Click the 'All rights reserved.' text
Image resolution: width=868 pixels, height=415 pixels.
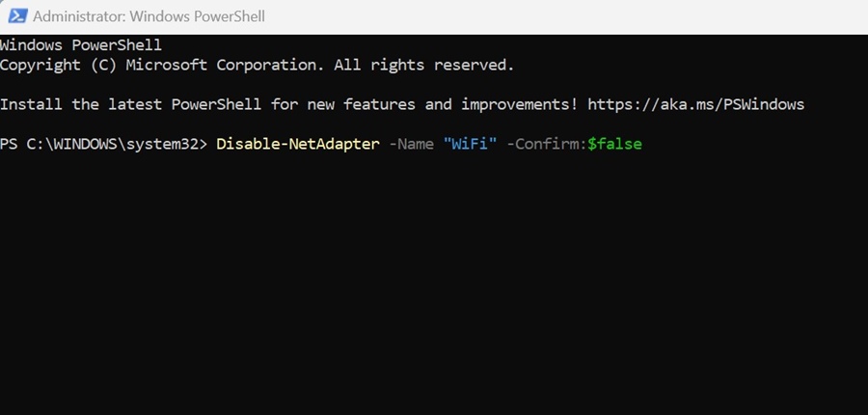424,65
